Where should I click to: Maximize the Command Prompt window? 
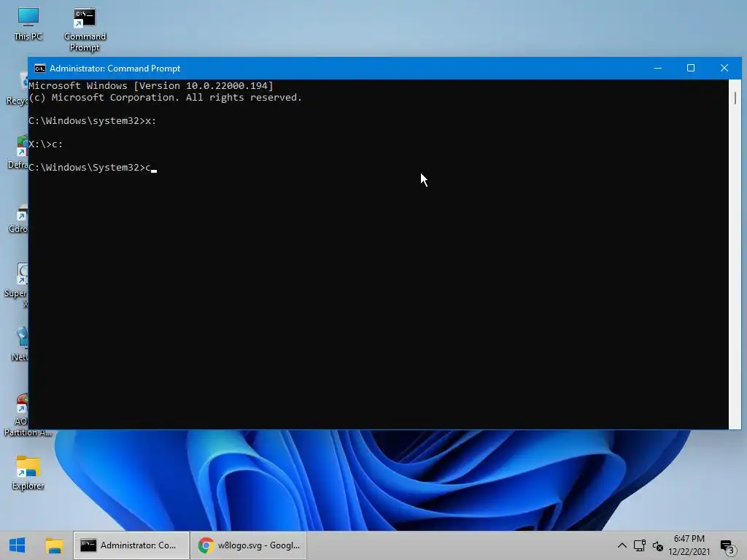pos(691,68)
